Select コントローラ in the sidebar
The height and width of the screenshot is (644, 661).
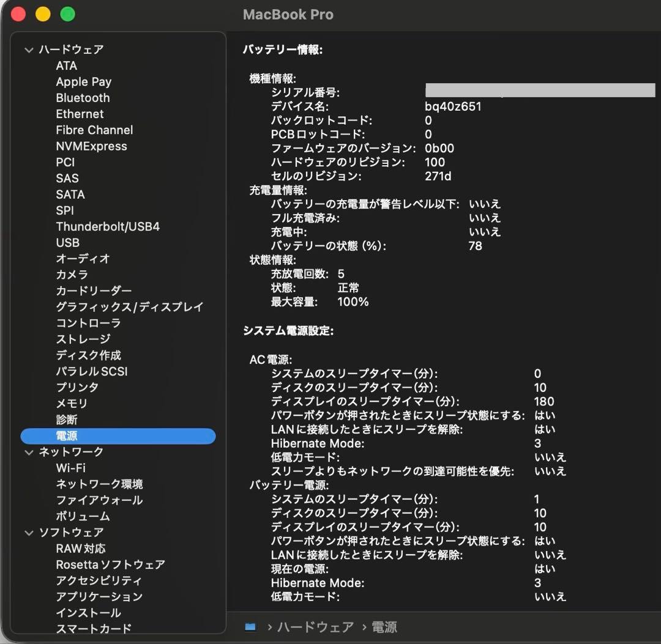pos(89,323)
